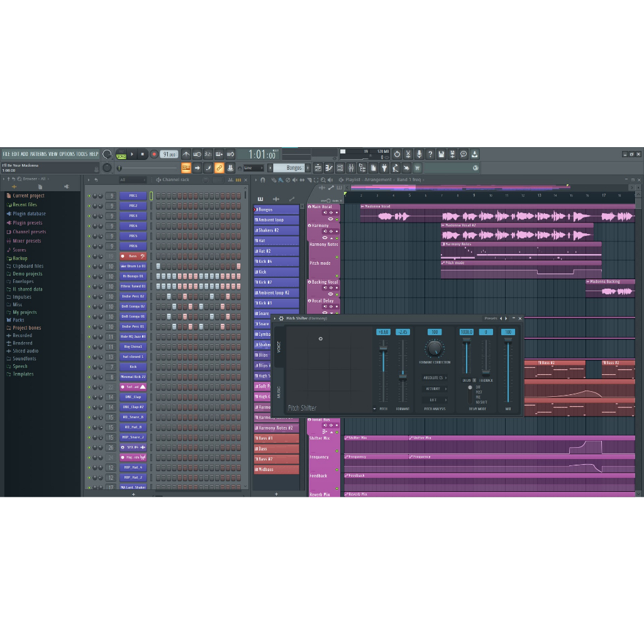
Task: Click the metronome icon in the toolbar
Action: click(186, 154)
